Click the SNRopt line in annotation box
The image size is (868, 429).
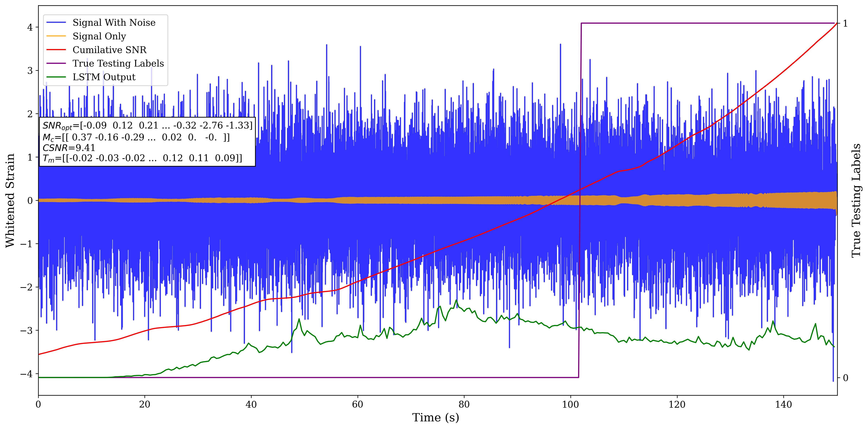147,126
